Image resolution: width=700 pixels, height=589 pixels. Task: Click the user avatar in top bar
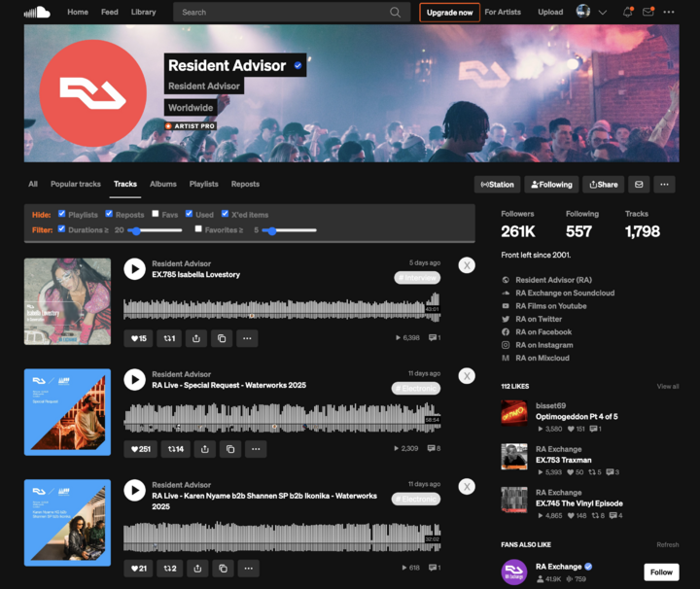tap(583, 11)
